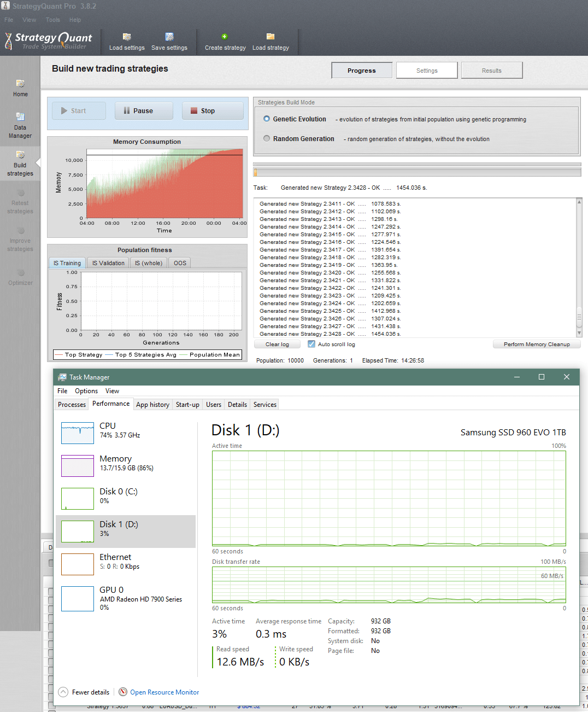Open the Help menu in StrategyQuant

[75, 20]
